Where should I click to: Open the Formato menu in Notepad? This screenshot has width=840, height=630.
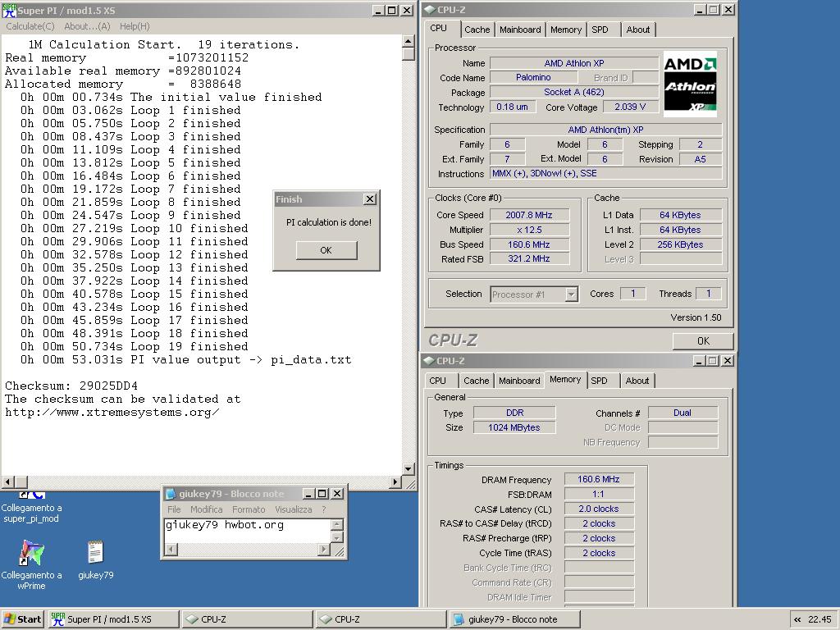[x=249, y=509]
